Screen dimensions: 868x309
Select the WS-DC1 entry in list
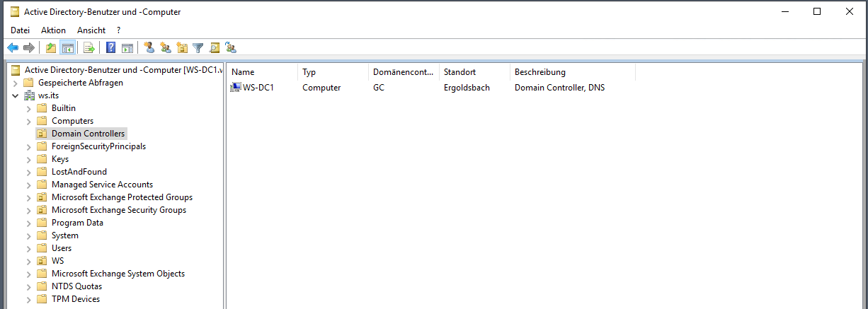pos(258,88)
